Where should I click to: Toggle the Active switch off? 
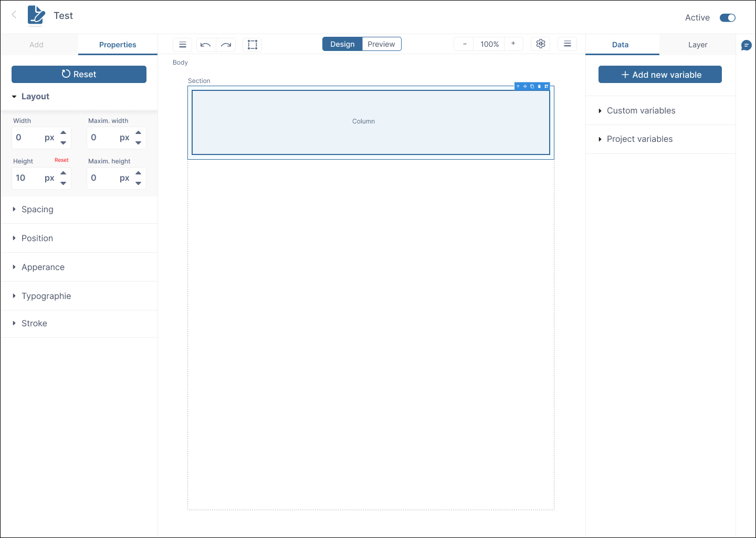[728, 18]
